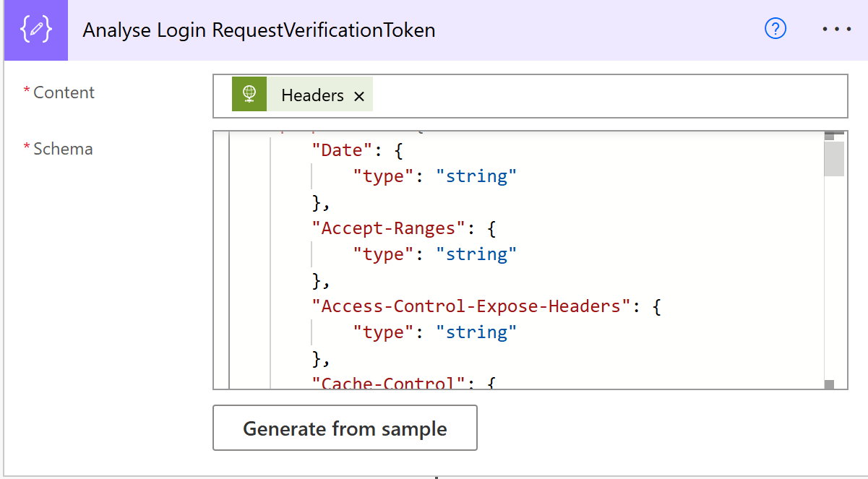This screenshot has height=479, width=868.
Task: Click the Content field label
Action: click(x=64, y=92)
